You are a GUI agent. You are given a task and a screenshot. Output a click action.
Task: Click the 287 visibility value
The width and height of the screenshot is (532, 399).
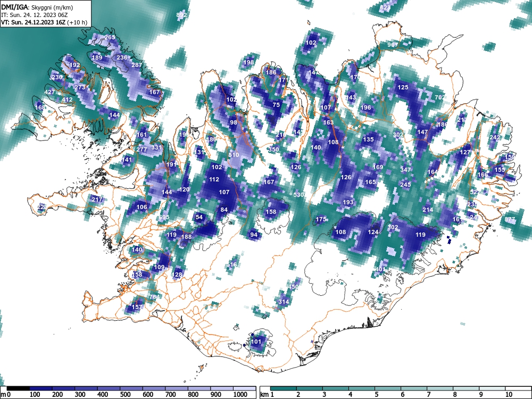coord(137,65)
